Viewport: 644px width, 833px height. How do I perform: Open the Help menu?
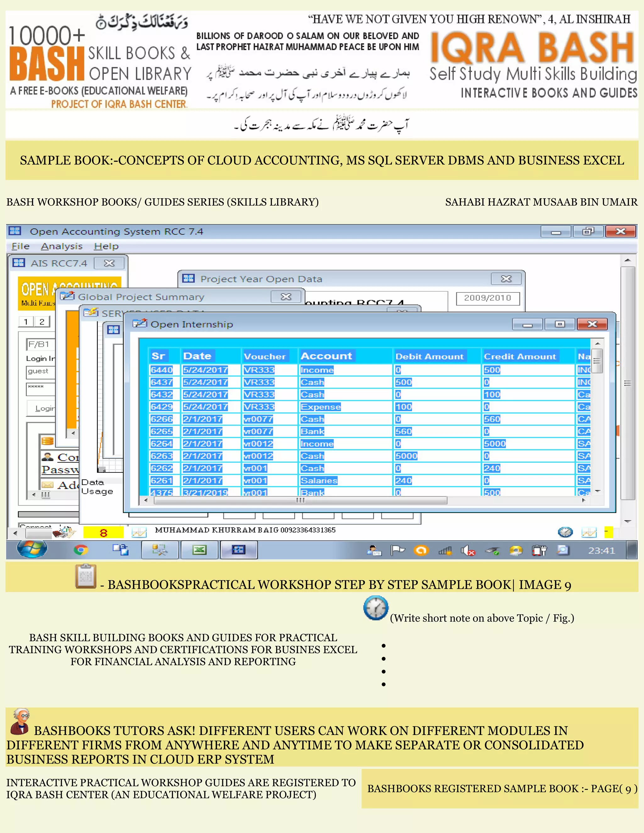click(x=106, y=246)
